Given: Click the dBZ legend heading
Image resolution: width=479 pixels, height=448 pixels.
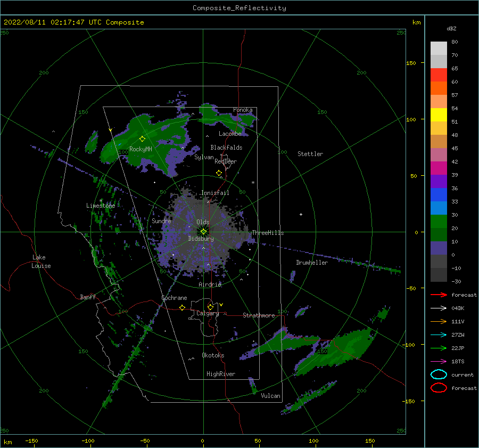Looking at the screenshot, I should (x=451, y=28).
